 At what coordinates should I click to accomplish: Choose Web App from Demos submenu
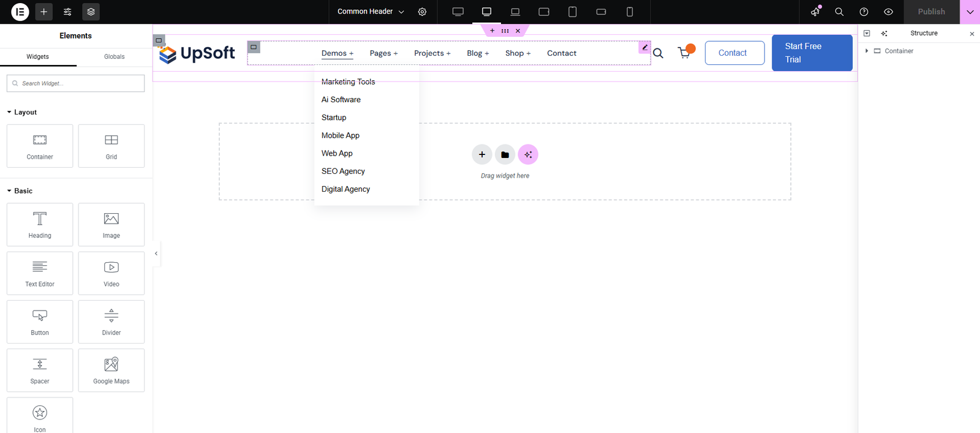pos(337,153)
